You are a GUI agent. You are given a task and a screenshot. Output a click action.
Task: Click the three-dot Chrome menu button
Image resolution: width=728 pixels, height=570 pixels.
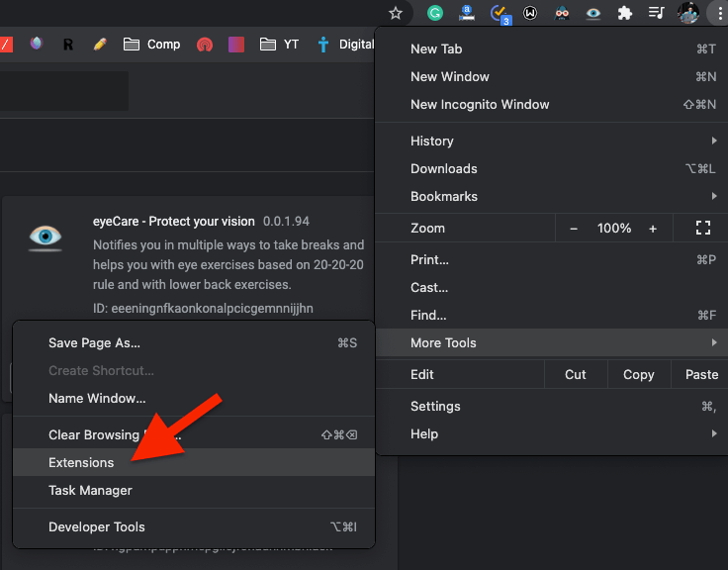pyautogui.click(x=715, y=14)
